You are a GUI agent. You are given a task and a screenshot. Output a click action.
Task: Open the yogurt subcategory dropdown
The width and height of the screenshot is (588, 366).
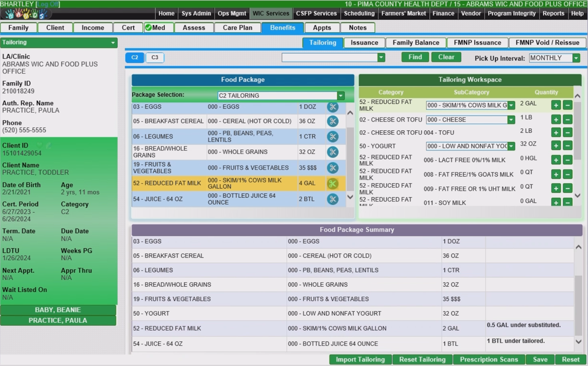click(x=511, y=146)
